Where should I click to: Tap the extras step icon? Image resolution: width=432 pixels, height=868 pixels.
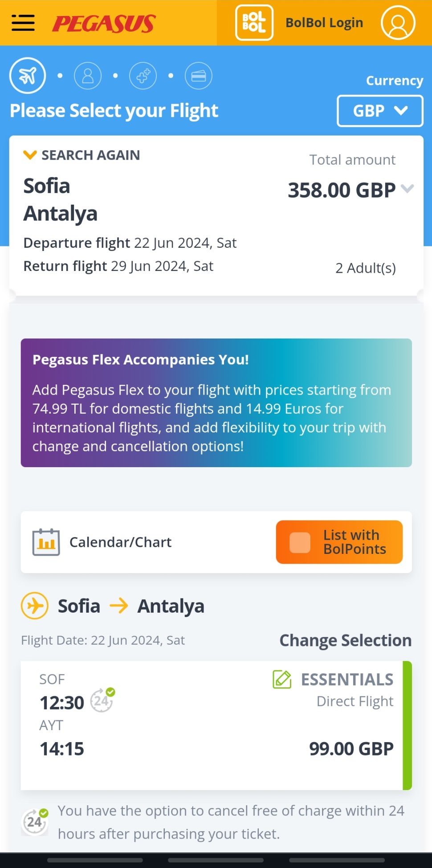(143, 76)
